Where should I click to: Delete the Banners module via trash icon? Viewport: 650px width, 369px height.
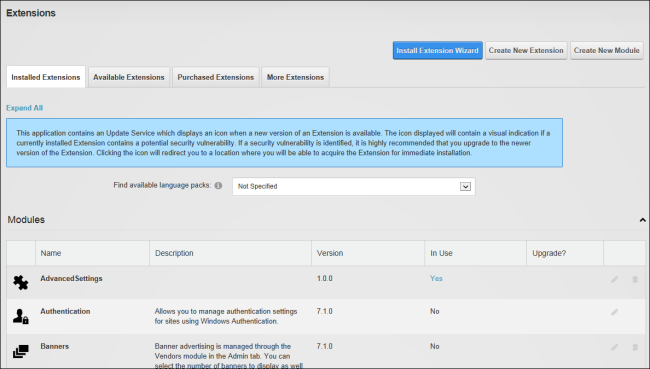[635, 347]
